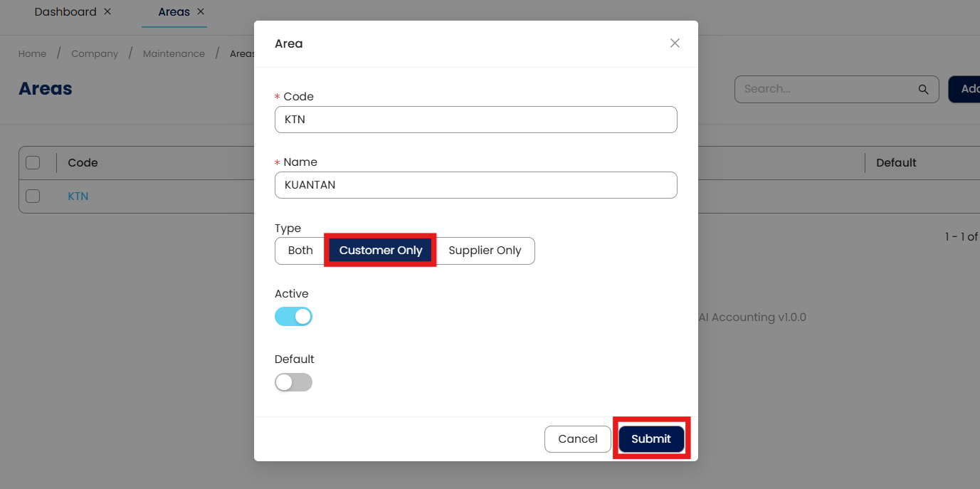Close the Dashboard tab with its X
The width and height of the screenshot is (980, 489).
pos(107,11)
